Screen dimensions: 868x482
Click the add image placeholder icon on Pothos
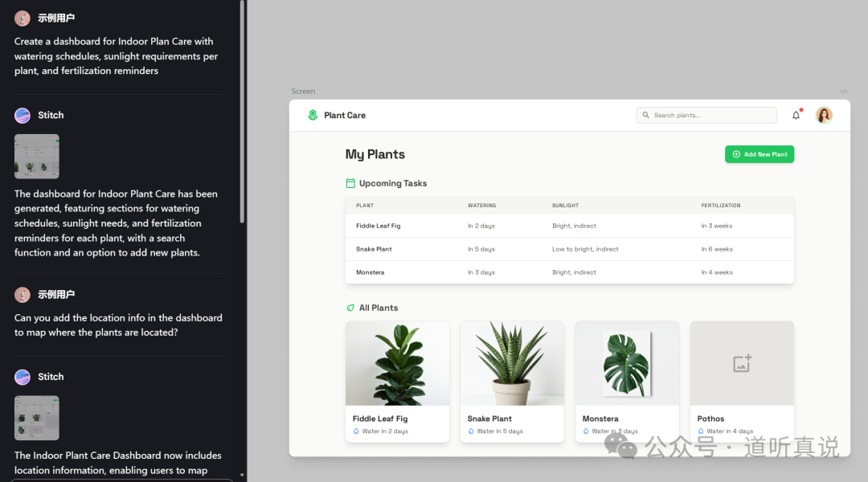point(742,363)
